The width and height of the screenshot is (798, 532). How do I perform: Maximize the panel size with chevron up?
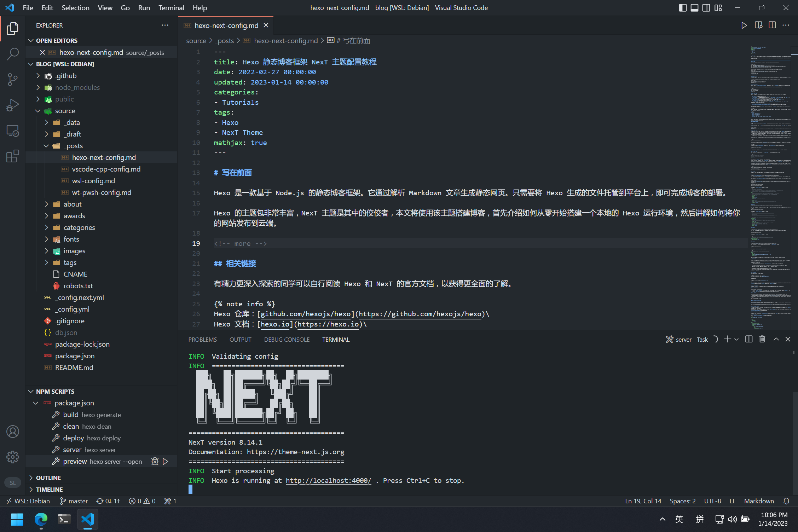pos(776,339)
